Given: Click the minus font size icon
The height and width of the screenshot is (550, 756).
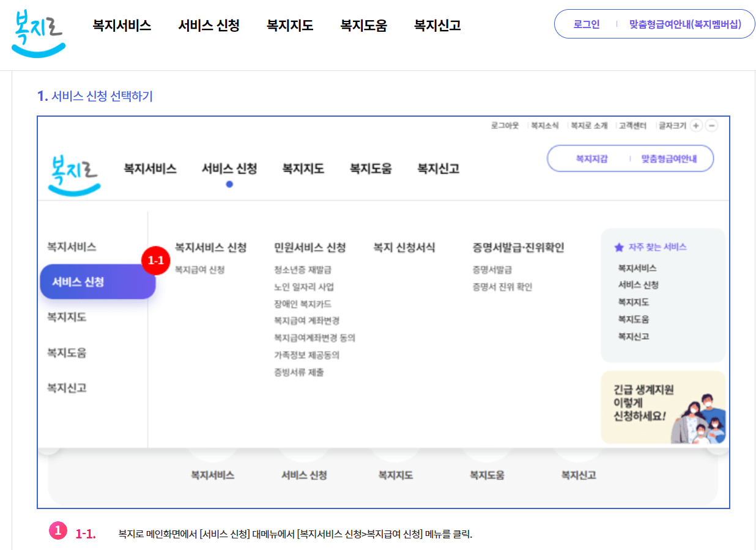Looking at the screenshot, I should click(x=711, y=126).
